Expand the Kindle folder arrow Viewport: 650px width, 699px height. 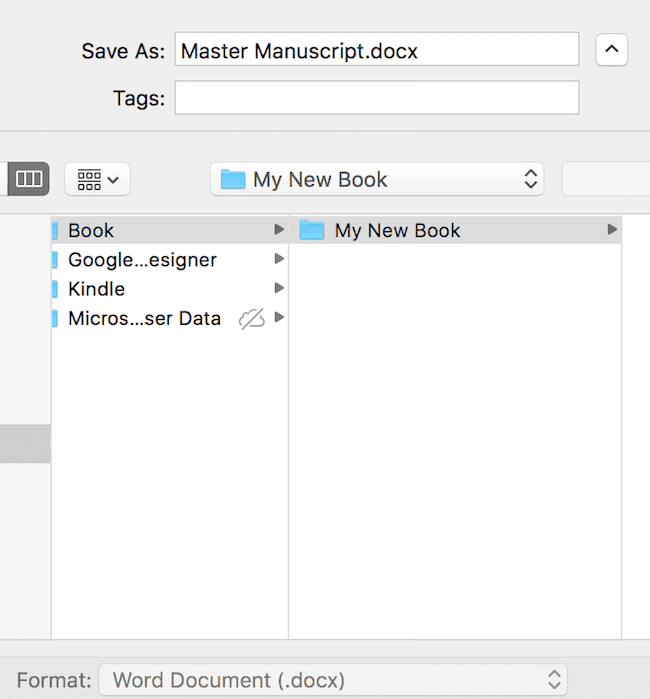pos(279,289)
